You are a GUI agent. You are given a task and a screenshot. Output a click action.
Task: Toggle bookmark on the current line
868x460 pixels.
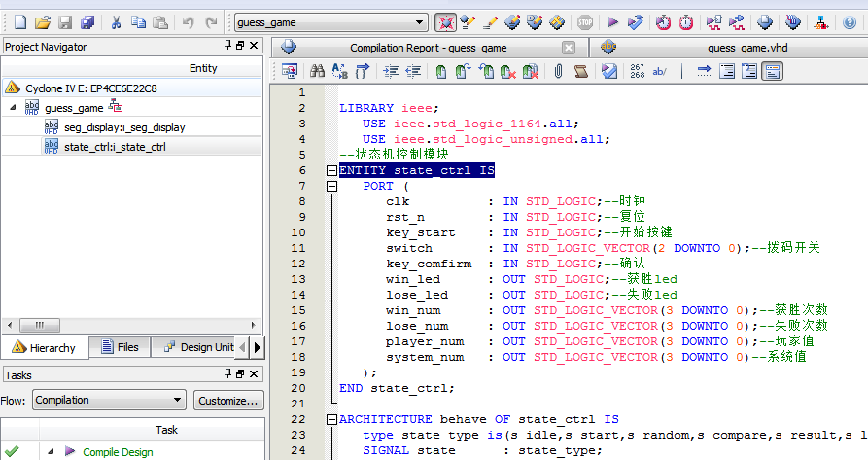(441, 71)
